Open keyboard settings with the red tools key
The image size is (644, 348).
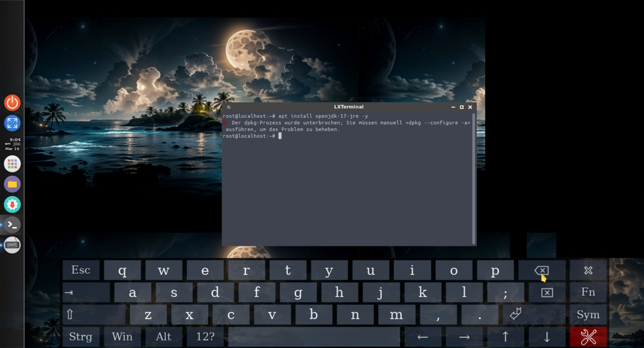(588, 336)
